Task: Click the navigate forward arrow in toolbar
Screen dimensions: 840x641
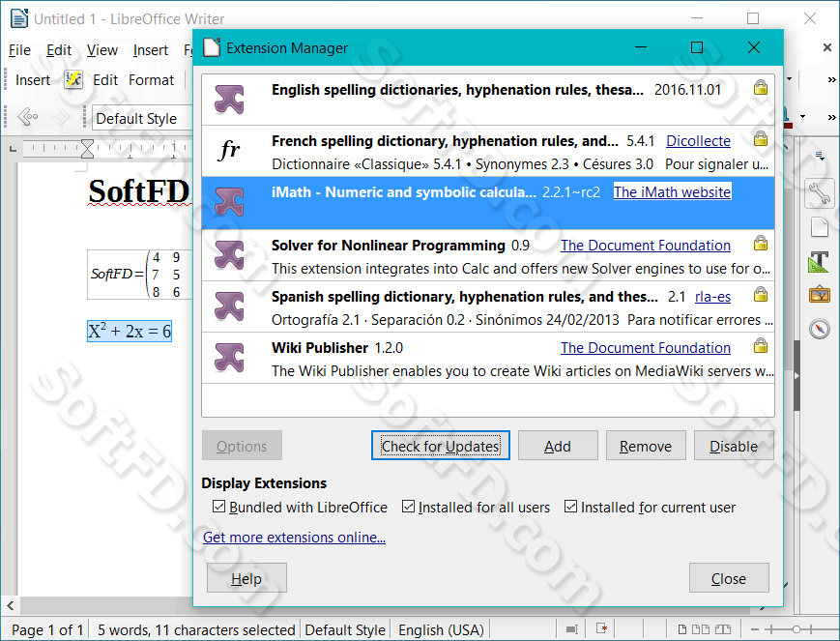Action: [x=60, y=116]
